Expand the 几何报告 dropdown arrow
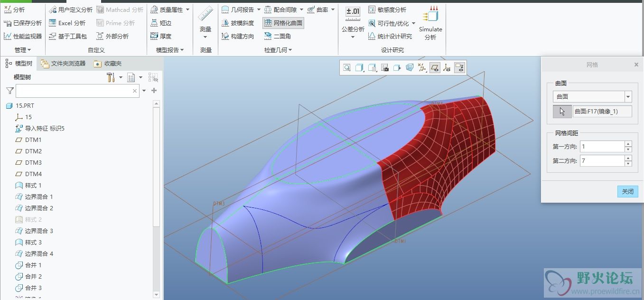The image size is (644, 300). [258, 9]
